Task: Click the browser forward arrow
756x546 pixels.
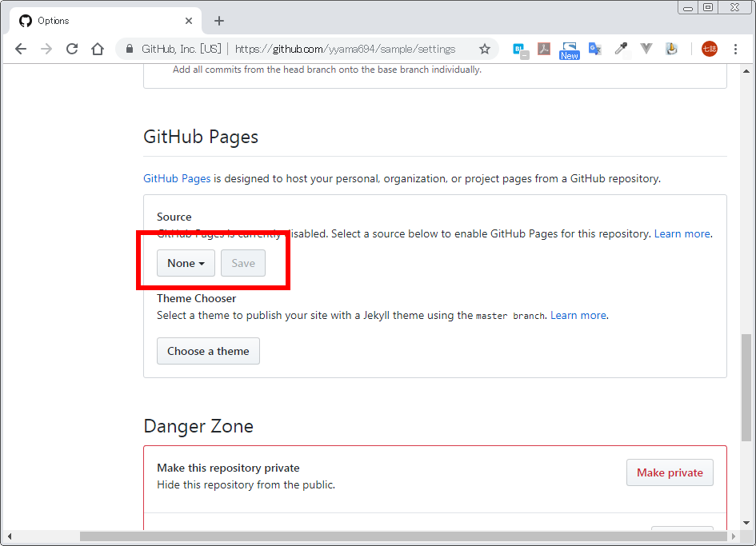Action: [x=46, y=49]
